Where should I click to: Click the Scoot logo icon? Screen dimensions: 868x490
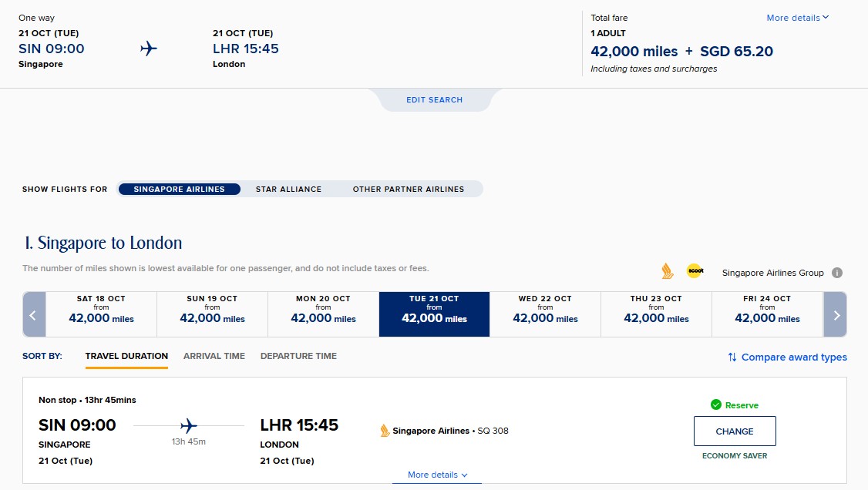[x=695, y=271]
